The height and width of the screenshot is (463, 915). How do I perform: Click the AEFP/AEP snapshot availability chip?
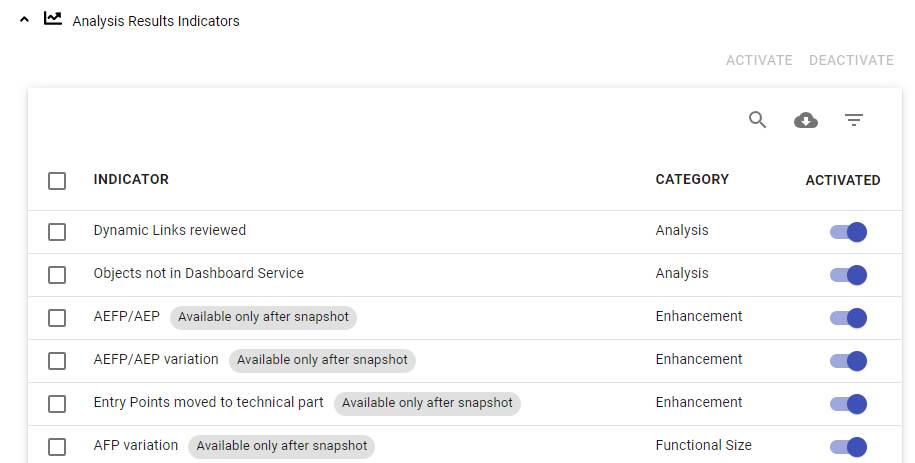(x=263, y=317)
